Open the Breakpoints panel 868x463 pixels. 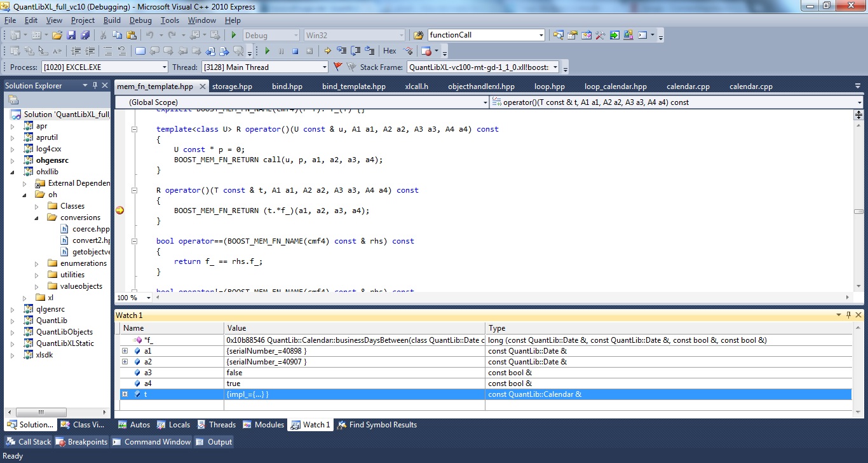81,442
